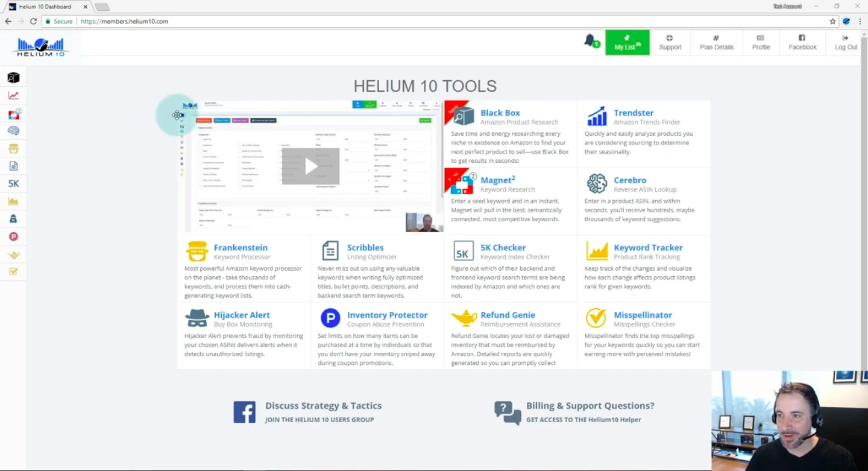Viewport: 868px width, 471px height.
Task: Click the Facebook logo near Discuss Strategy
Action: pos(245,412)
